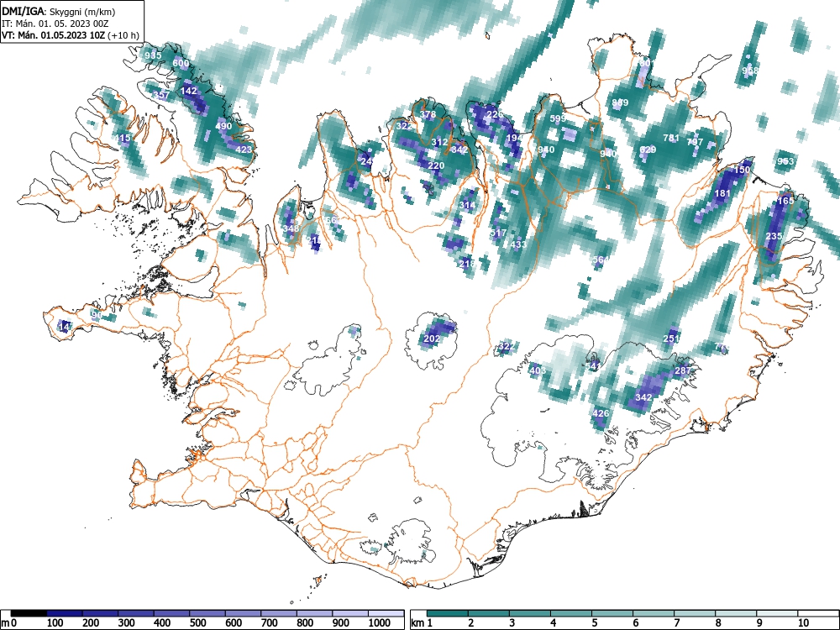Click the 194 visibility label
Screen dimensions: 840x630
point(514,138)
